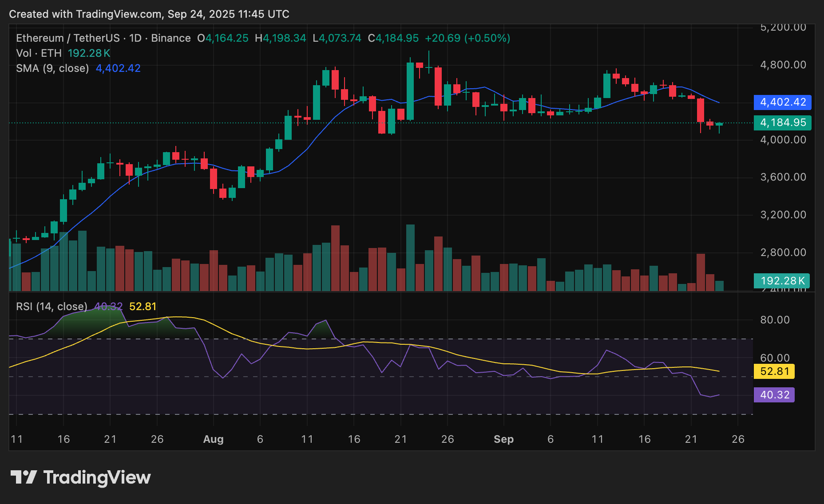
Task: Click the TradingView logo
Action: pyautogui.click(x=82, y=477)
